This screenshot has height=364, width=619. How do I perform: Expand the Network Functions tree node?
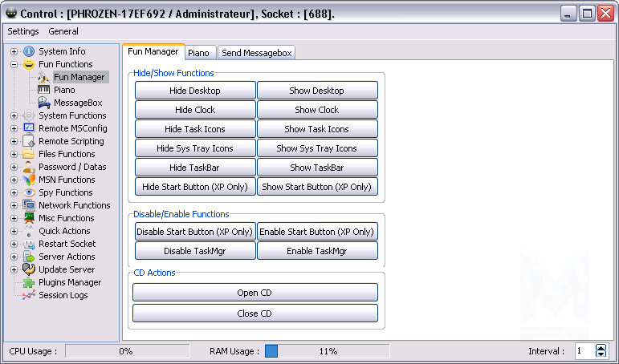14,205
